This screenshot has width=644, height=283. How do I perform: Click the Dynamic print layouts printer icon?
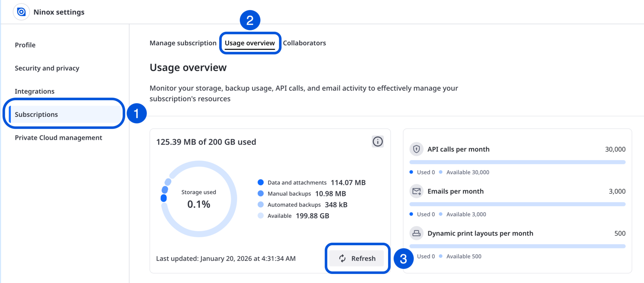tap(416, 233)
